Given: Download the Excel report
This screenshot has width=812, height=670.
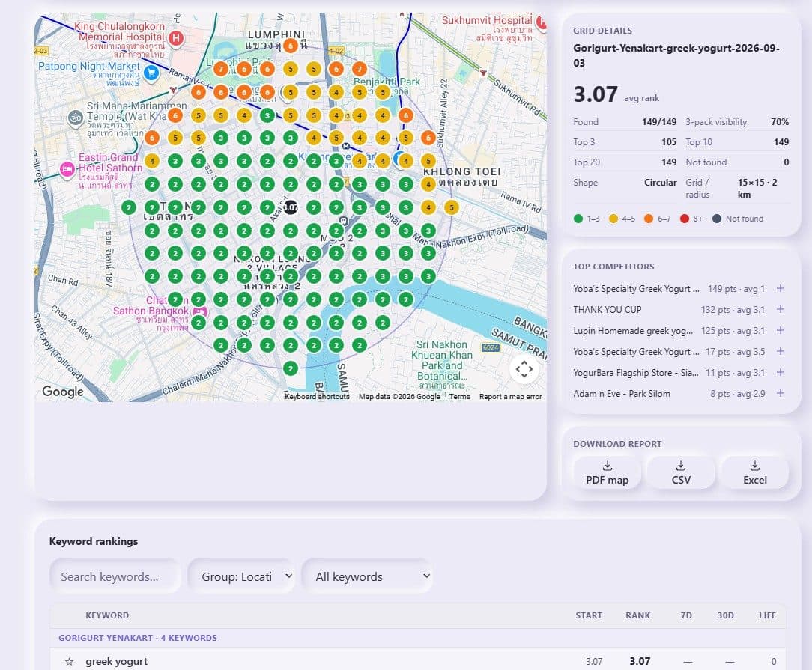Looking at the screenshot, I should pos(755,472).
